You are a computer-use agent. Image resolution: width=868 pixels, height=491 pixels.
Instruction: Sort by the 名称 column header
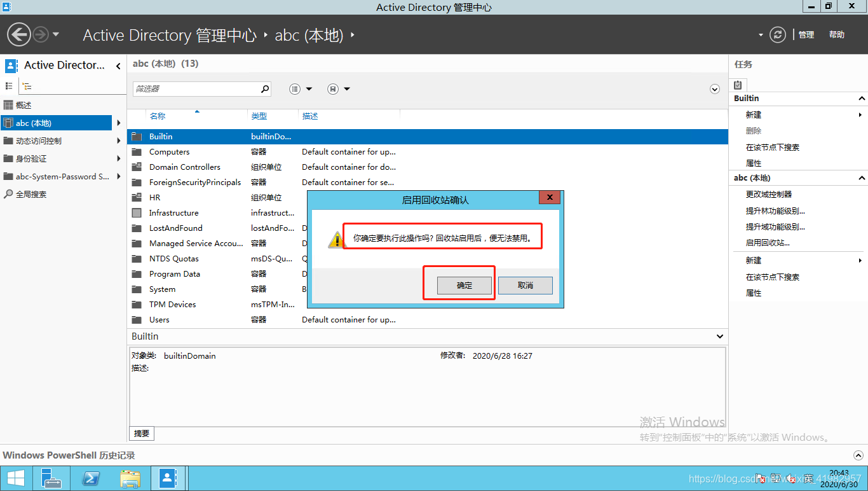158,116
